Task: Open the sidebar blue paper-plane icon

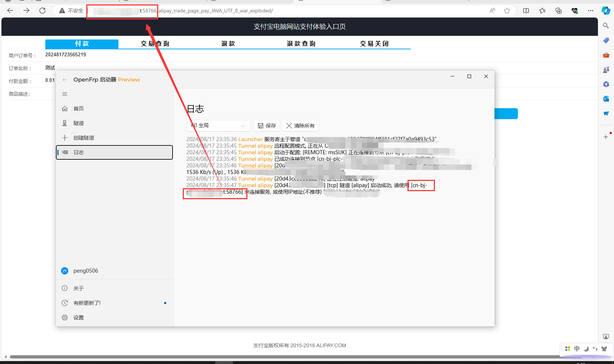Action: (x=606, y=113)
